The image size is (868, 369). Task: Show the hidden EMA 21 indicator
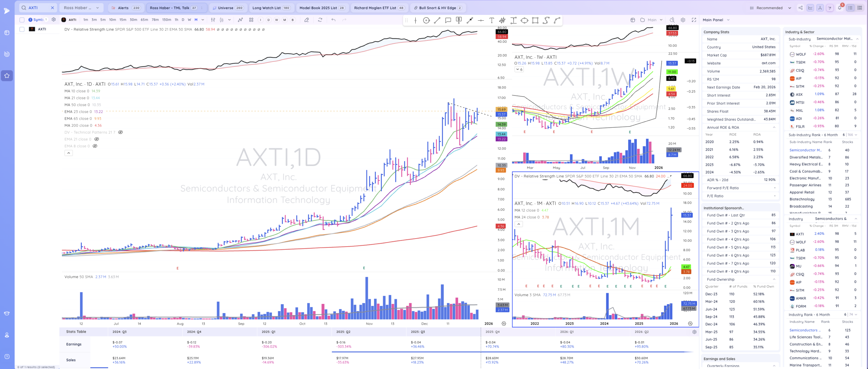(x=97, y=139)
